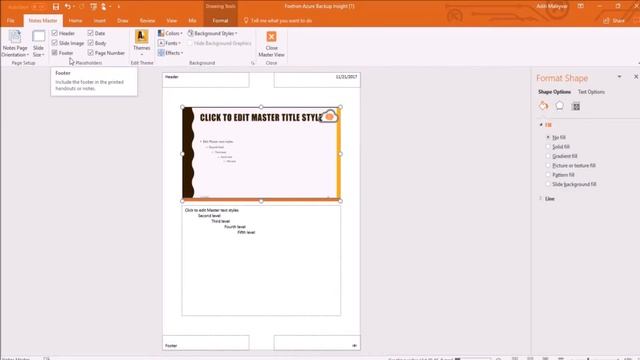
Task: Click the 'Third level' text line
Action: point(220,221)
